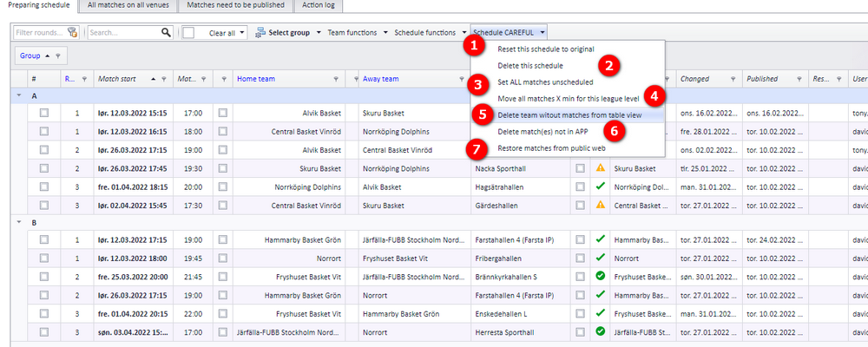Viewport: 868px width, 347px height.
Task: Click green circle check in Brännkyrkahallen S row
Action: coord(600,276)
